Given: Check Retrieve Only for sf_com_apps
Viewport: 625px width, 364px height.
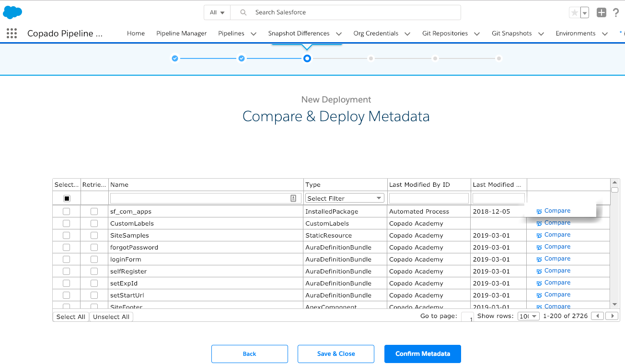Looking at the screenshot, I should click(94, 211).
